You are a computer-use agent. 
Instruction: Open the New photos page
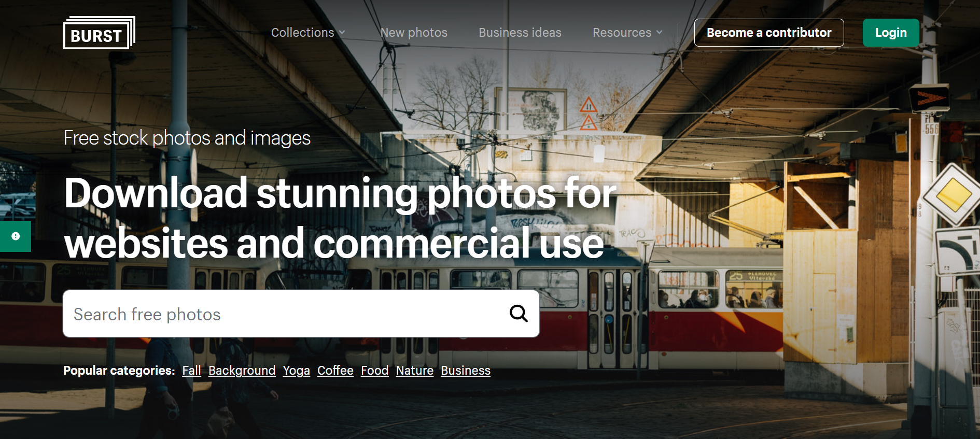[414, 33]
